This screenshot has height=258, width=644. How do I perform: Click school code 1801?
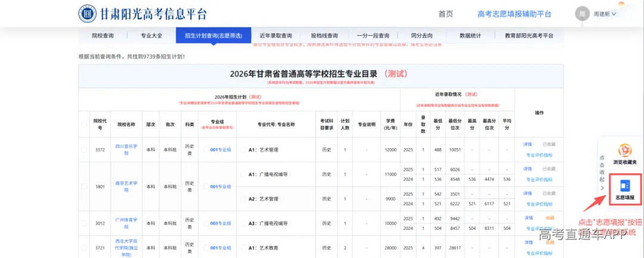pos(100,186)
